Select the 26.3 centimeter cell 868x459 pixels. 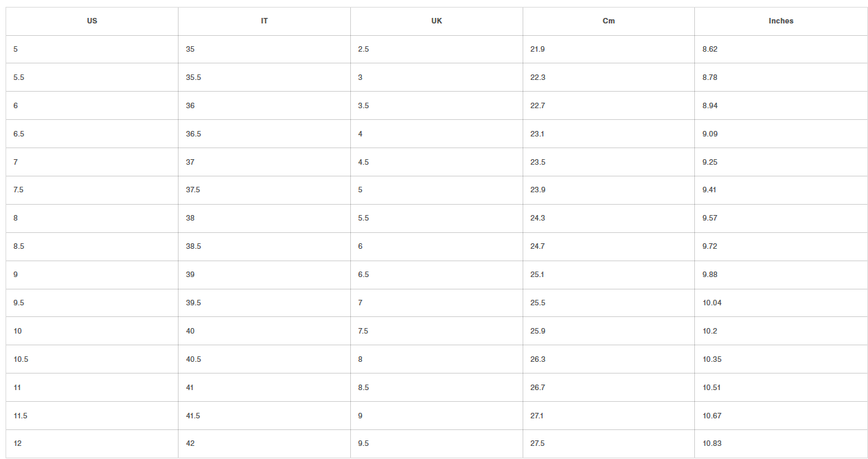coord(538,360)
